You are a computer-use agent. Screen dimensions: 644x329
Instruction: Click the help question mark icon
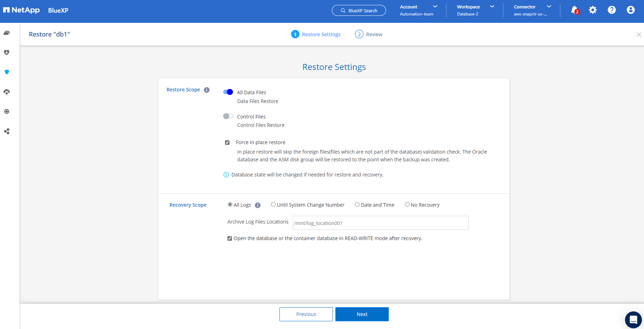[612, 10]
